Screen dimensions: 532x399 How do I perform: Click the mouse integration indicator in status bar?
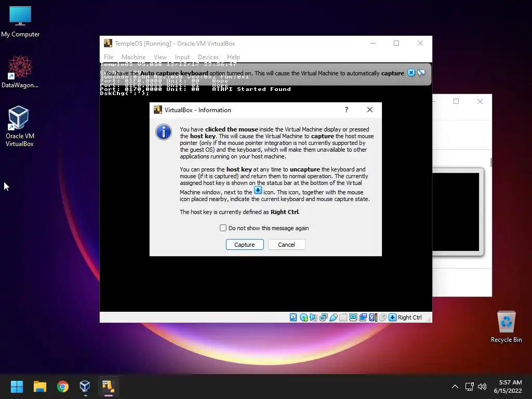383,317
